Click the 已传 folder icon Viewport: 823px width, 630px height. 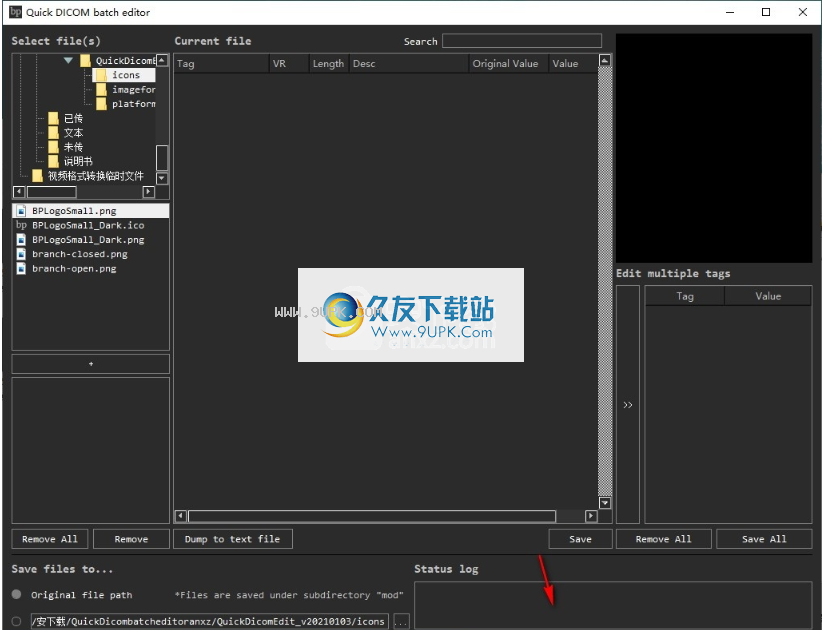coord(53,119)
